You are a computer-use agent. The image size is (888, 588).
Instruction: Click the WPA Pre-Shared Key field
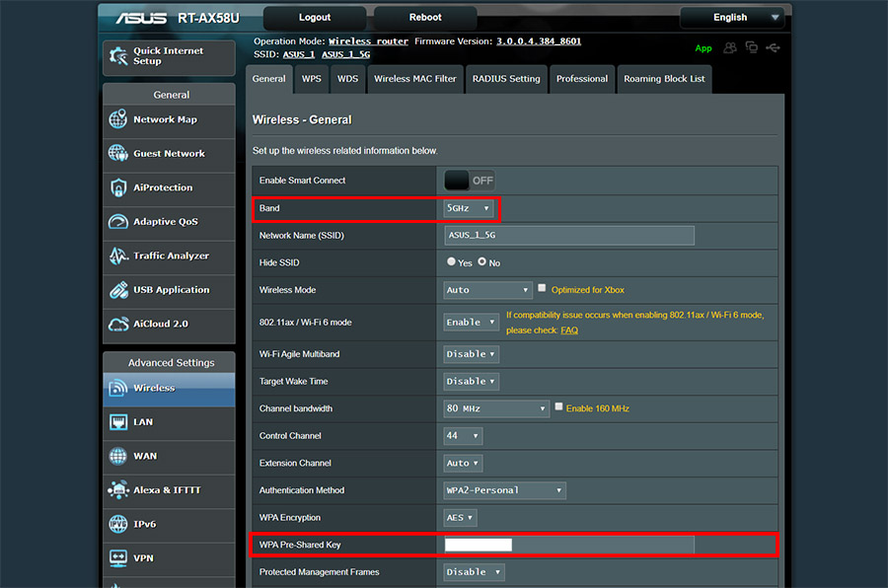(569, 545)
